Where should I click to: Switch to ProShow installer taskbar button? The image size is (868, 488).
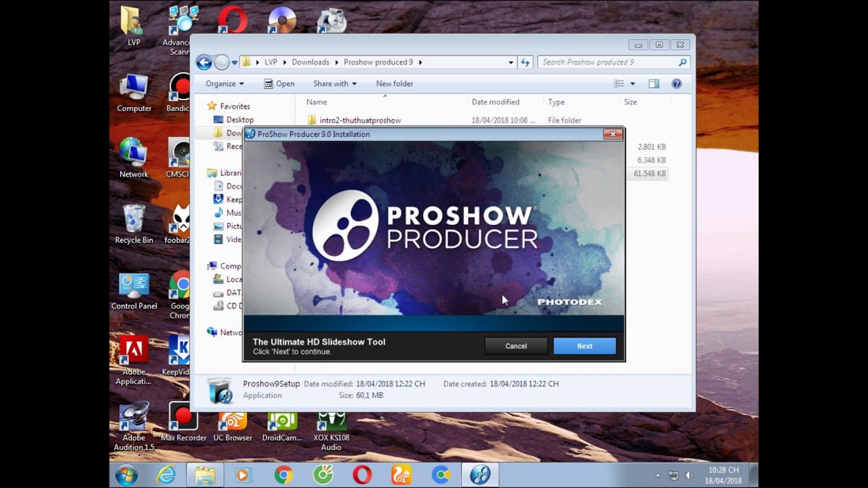coord(480,475)
